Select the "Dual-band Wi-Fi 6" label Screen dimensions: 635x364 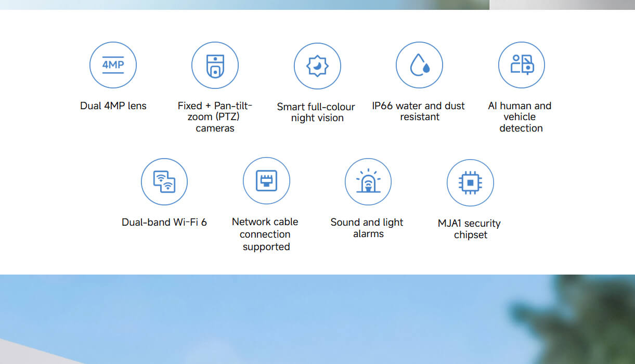point(164,222)
